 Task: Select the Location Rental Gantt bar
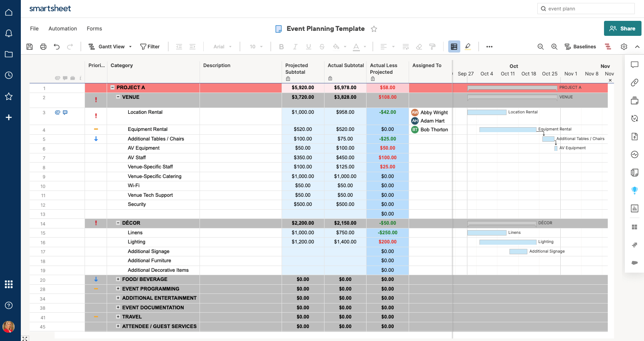coord(487,112)
